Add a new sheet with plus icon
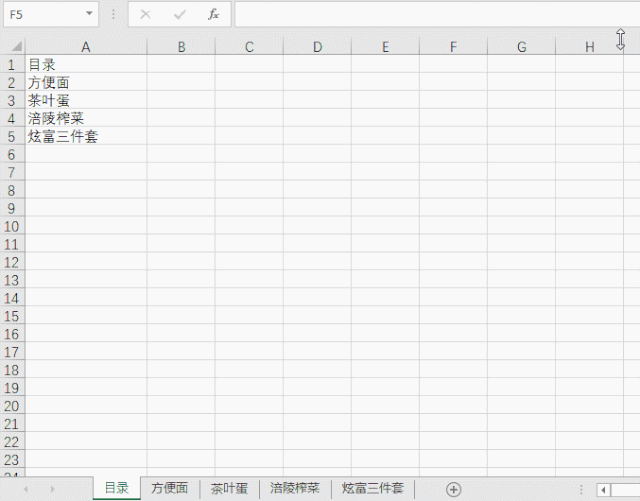Image resolution: width=640 pixels, height=501 pixels. pyautogui.click(x=453, y=488)
